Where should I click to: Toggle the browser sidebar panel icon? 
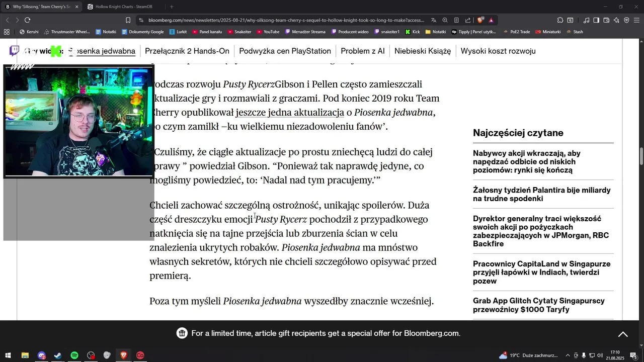click(x=596, y=20)
